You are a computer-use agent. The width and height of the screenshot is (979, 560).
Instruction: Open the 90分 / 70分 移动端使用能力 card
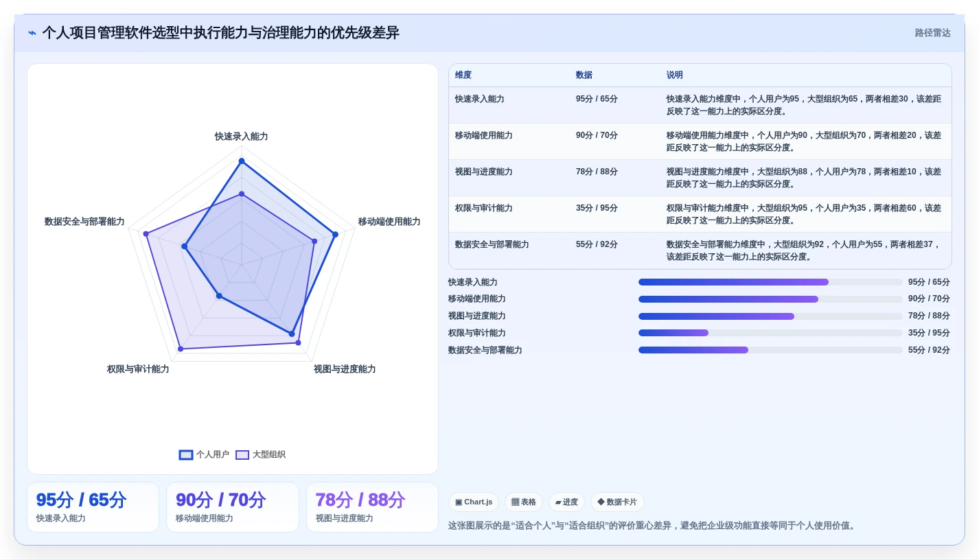point(233,507)
